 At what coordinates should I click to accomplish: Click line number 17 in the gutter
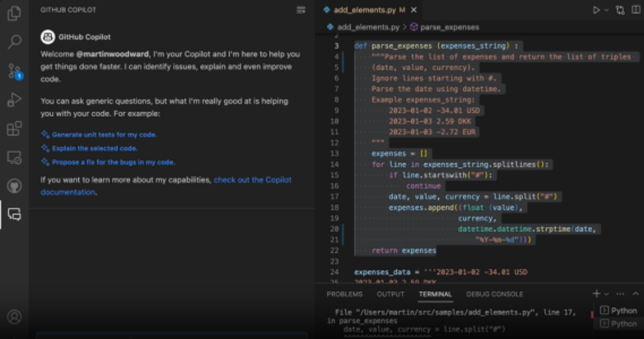(x=335, y=197)
